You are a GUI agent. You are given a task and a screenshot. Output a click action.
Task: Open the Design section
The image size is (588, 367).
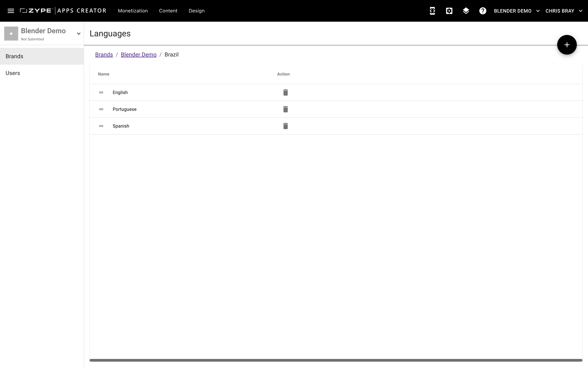click(x=197, y=11)
